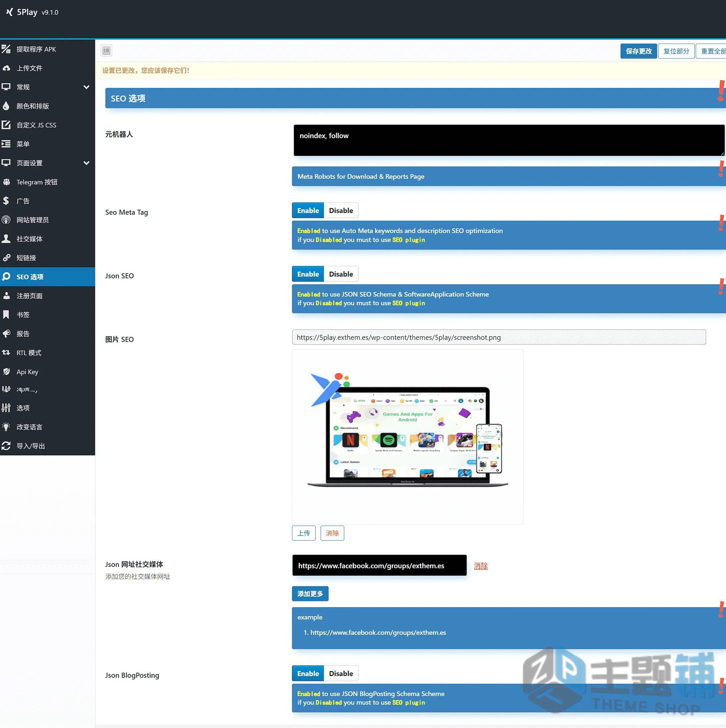
Task: Click the 短链接 link chain icon
Action: click(x=6, y=258)
